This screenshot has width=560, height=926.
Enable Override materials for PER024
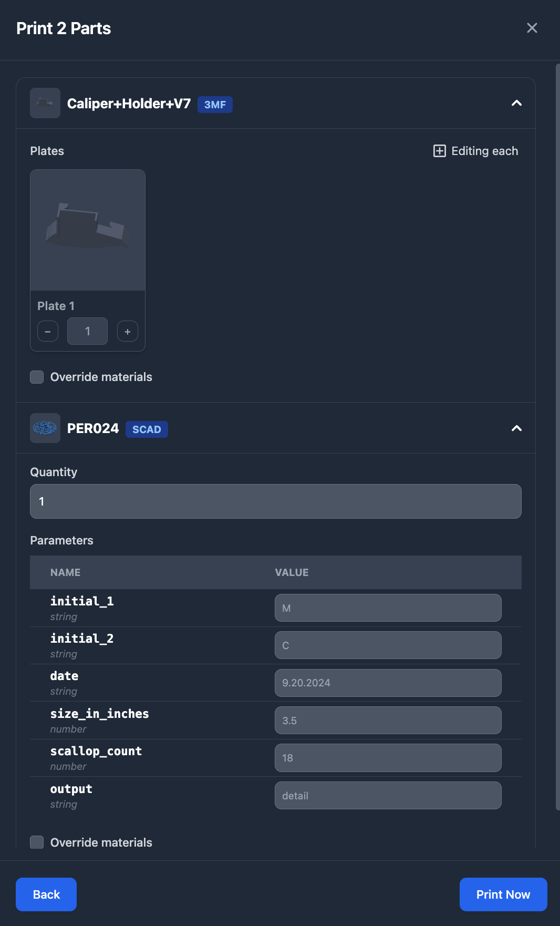tap(37, 842)
